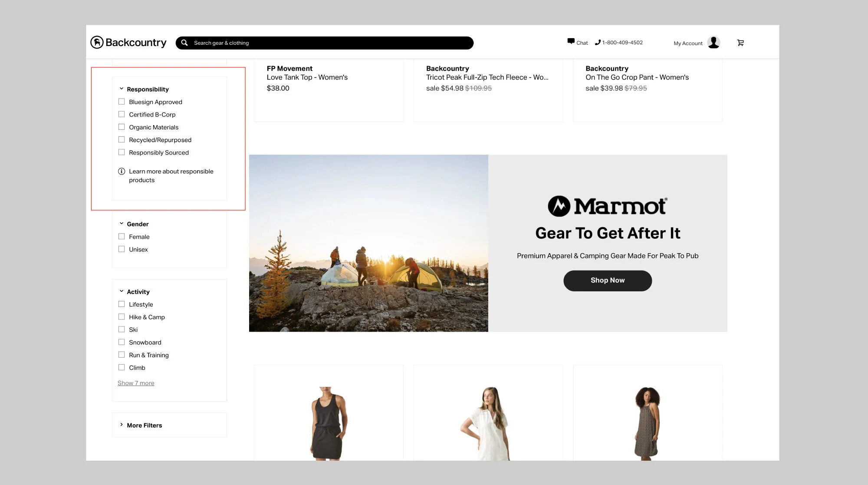Open Learn more about responsible products
Image resolution: width=868 pixels, height=485 pixels.
pos(171,175)
